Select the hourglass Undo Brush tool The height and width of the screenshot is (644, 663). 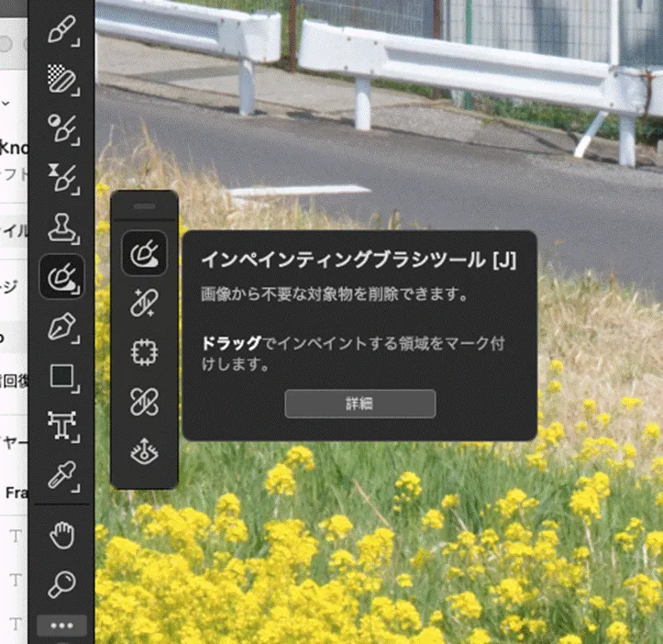(62, 178)
